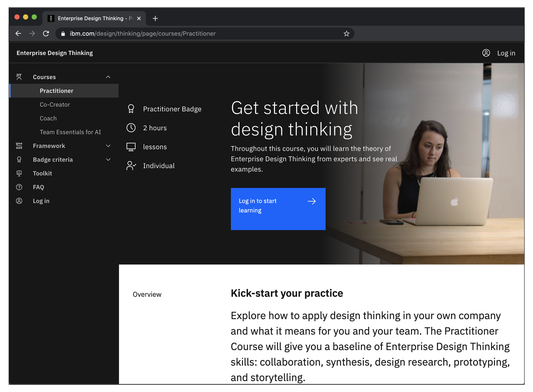Expand the Courses navigation section
This screenshot has height=392, width=533.
point(108,77)
